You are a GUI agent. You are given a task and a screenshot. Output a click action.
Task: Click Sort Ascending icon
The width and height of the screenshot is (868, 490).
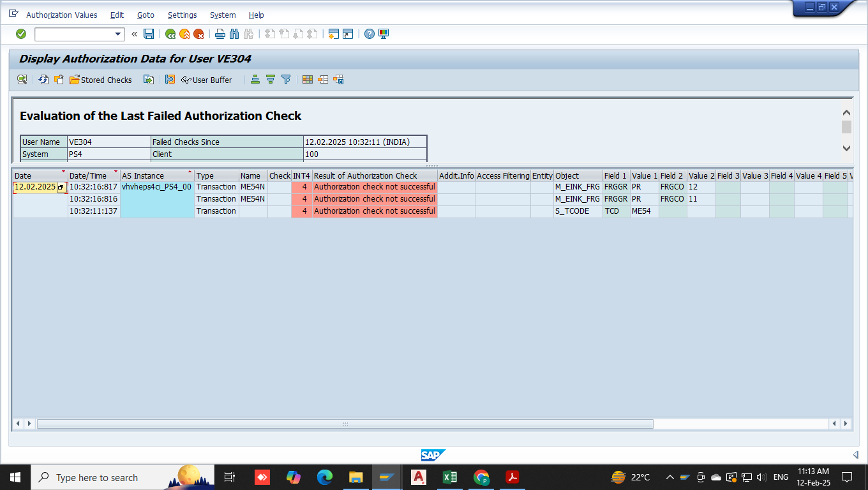(x=255, y=80)
